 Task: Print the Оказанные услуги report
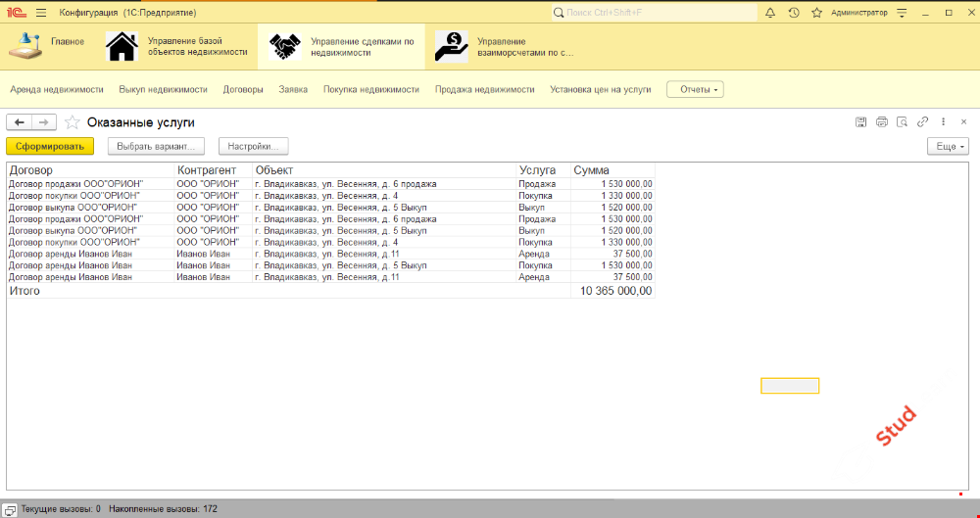tap(881, 122)
